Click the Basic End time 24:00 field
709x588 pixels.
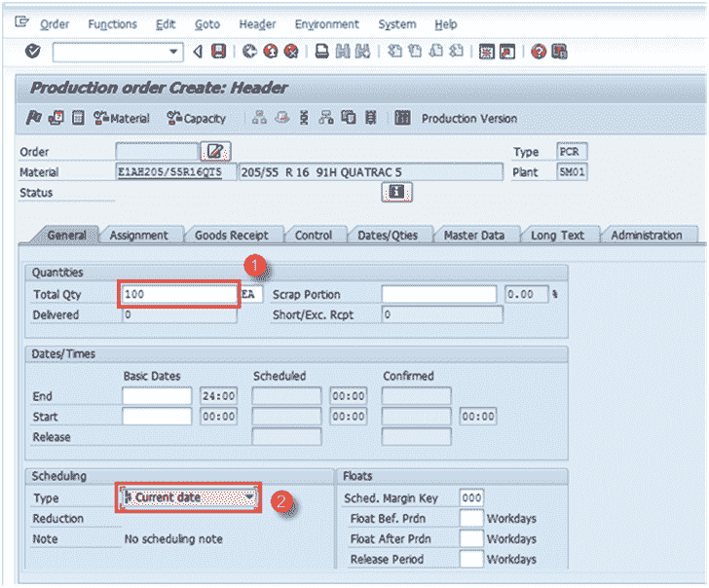pyautogui.click(x=218, y=396)
